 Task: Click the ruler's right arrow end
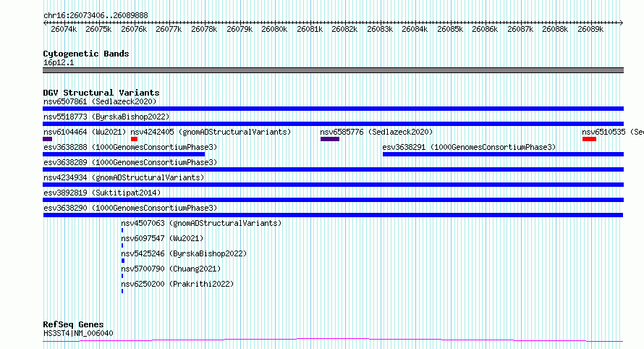[x=622, y=22]
